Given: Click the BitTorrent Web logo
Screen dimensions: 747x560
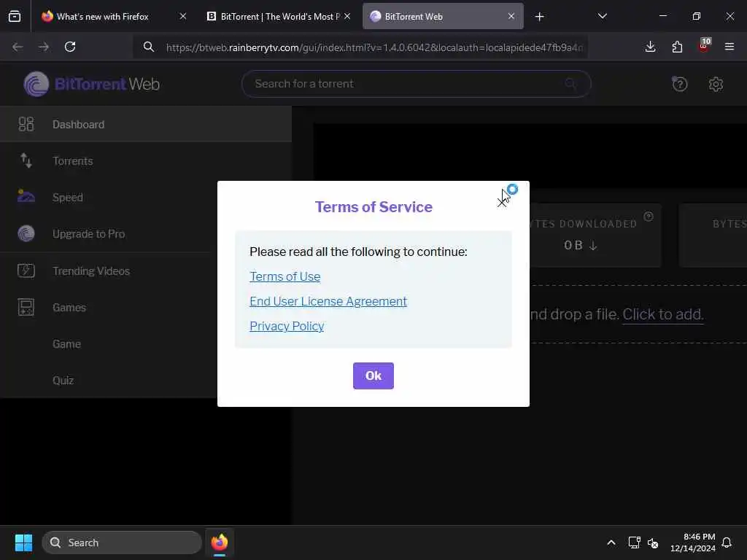Looking at the screenshot, I should (91, 84).
